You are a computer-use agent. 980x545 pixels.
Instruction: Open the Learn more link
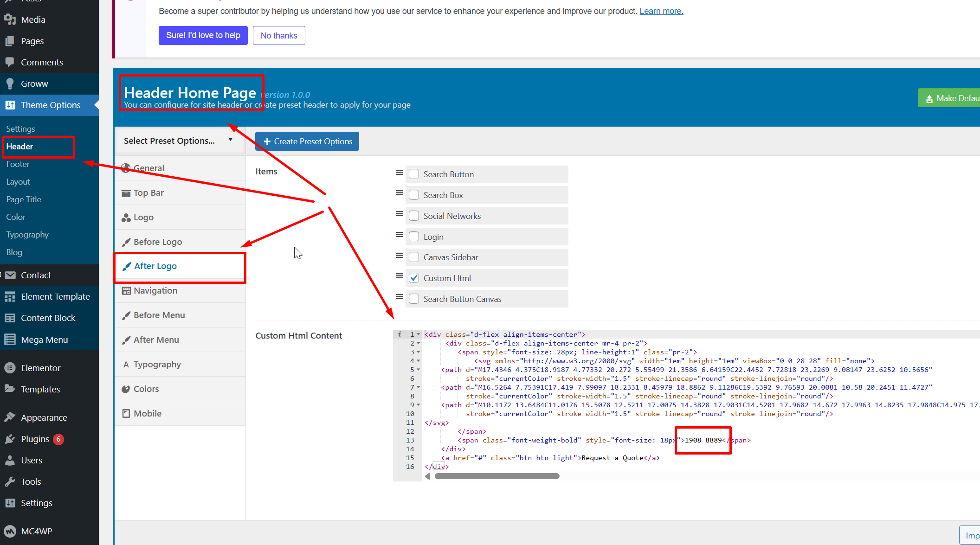661,11
